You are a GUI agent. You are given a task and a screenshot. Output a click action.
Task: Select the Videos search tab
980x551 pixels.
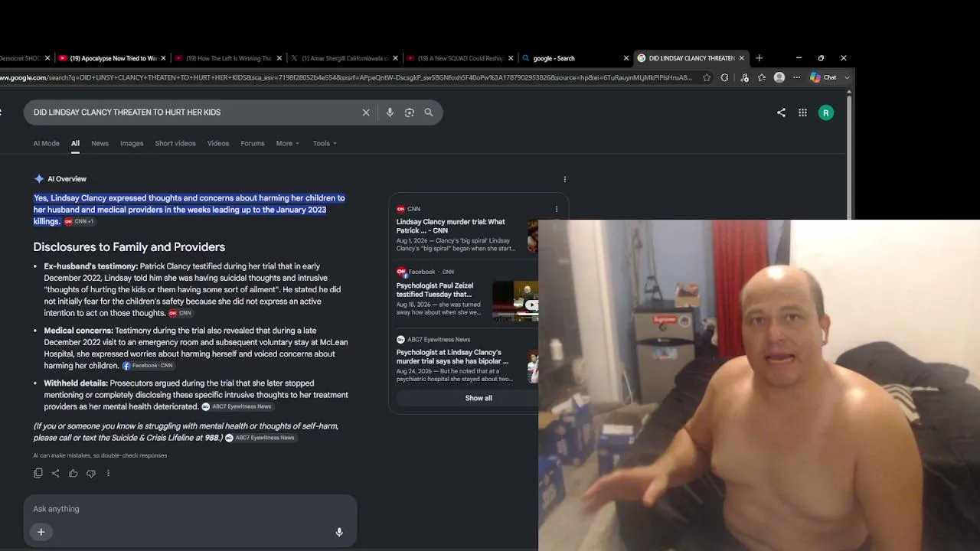click(x=218, y=143)
